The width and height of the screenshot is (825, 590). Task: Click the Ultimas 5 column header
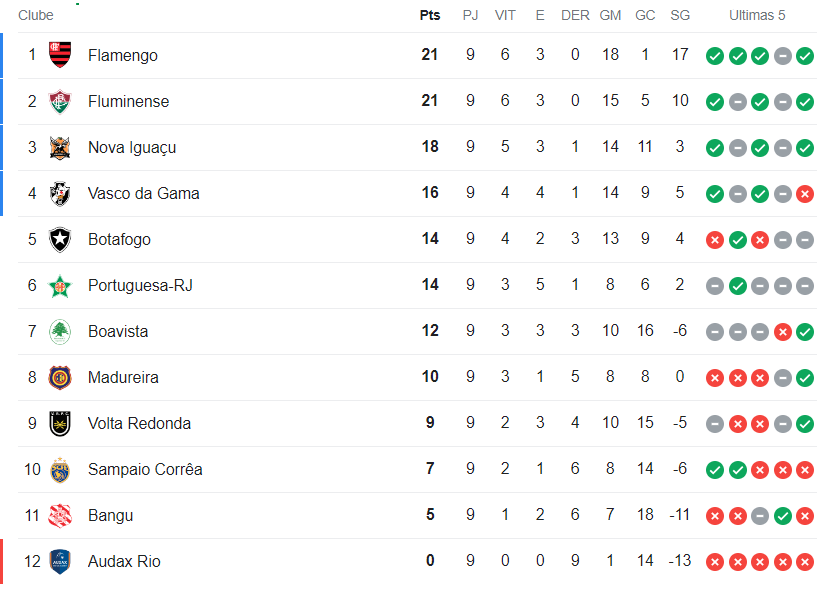click(757, 15)
